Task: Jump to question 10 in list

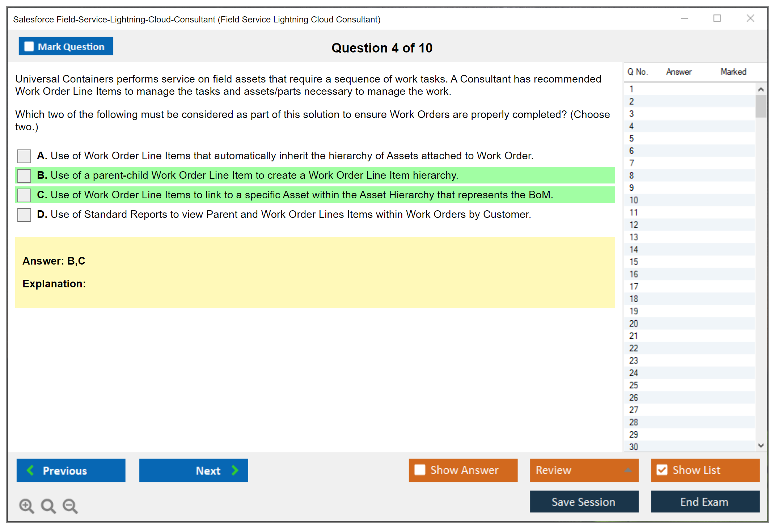Action: pos(634,200)
